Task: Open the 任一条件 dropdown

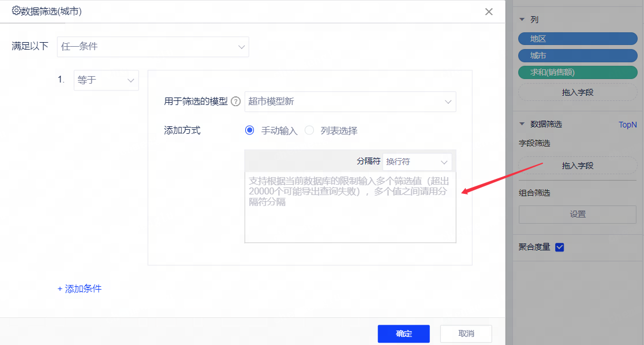Action: (x=152, y=47)
